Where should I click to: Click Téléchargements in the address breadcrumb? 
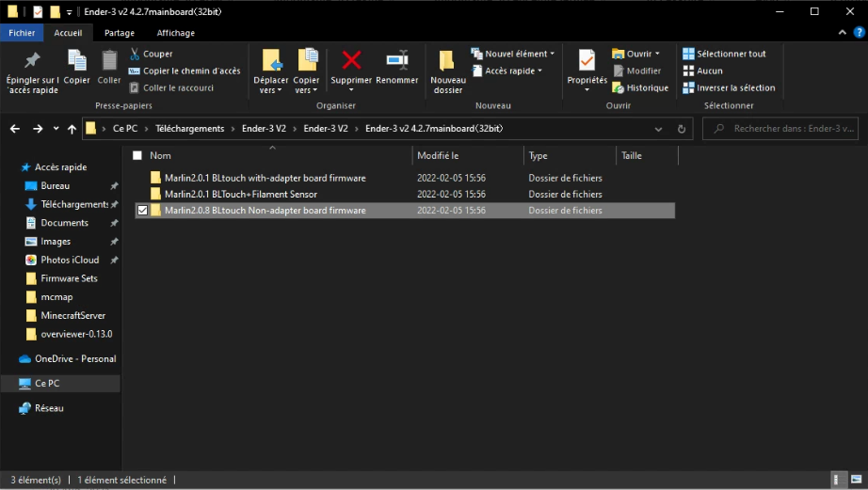pos(190,129)
